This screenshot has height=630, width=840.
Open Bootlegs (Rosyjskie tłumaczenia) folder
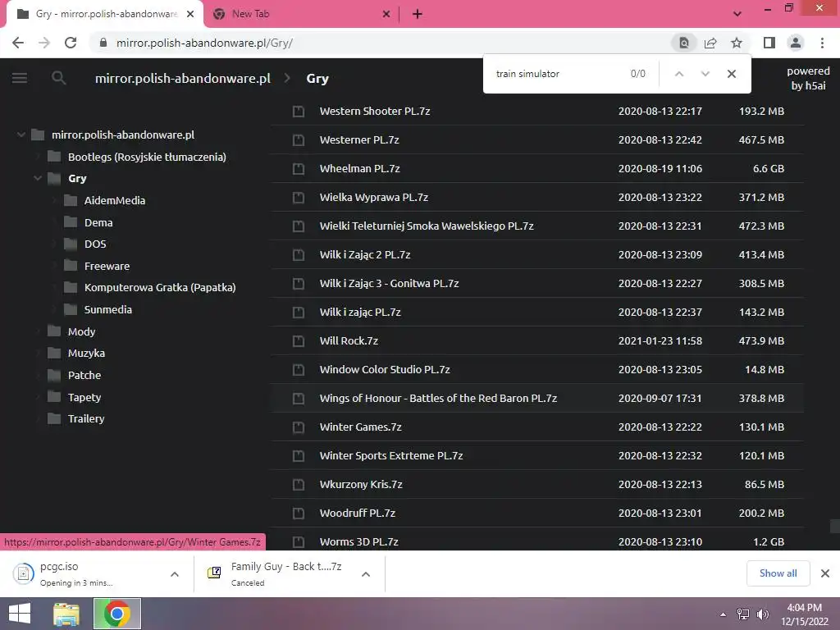pyautogui.click(x=147, y=157)
